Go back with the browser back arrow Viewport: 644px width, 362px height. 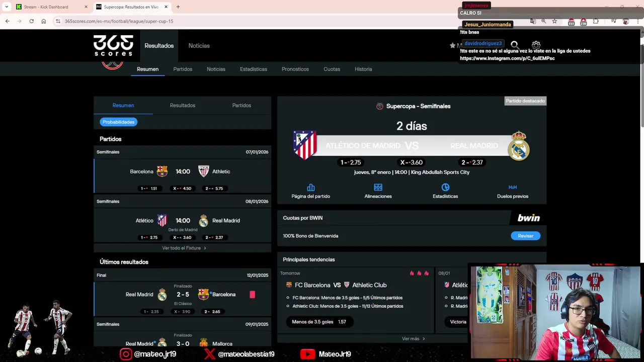click(x=7, y=21)
